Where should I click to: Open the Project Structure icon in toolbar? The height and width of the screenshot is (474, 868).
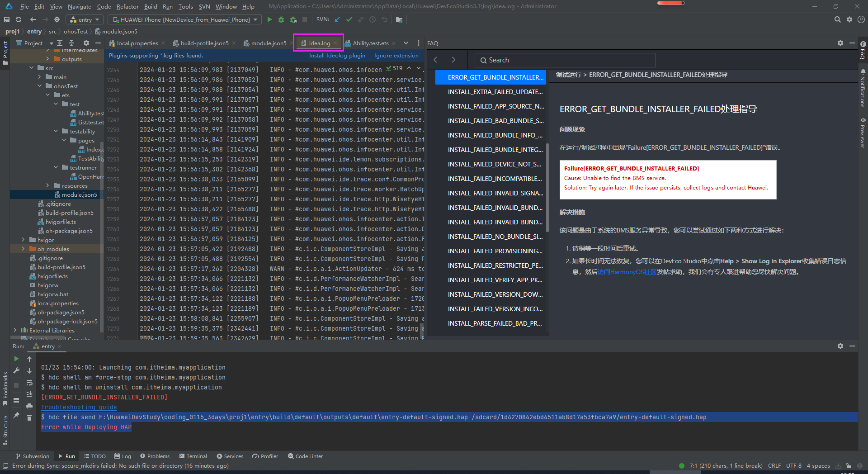pos(399,19)
